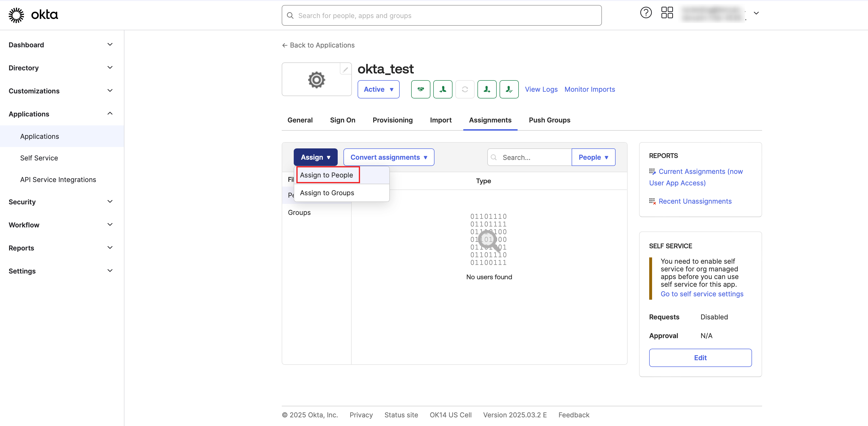Switch to the Provisioning tab
Screen dimensions: 868x426
pos(392,120)
